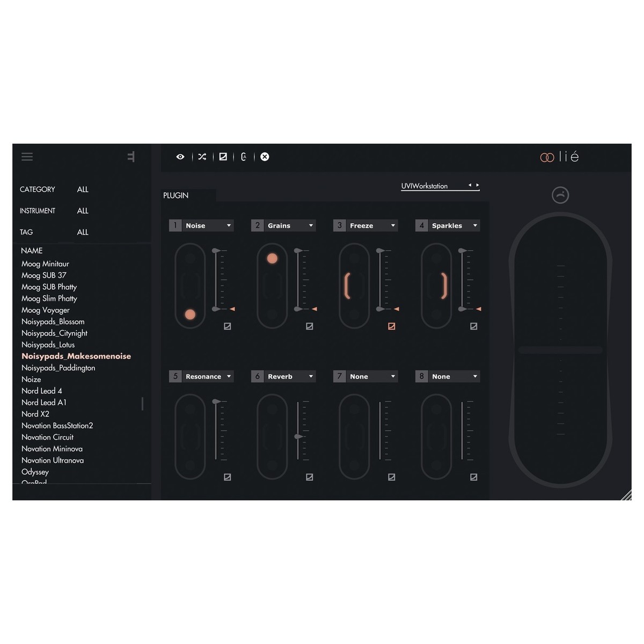Click the oolié logo
Image resolution: width=644 pixels, height=644 pixels.
point(559,157)
